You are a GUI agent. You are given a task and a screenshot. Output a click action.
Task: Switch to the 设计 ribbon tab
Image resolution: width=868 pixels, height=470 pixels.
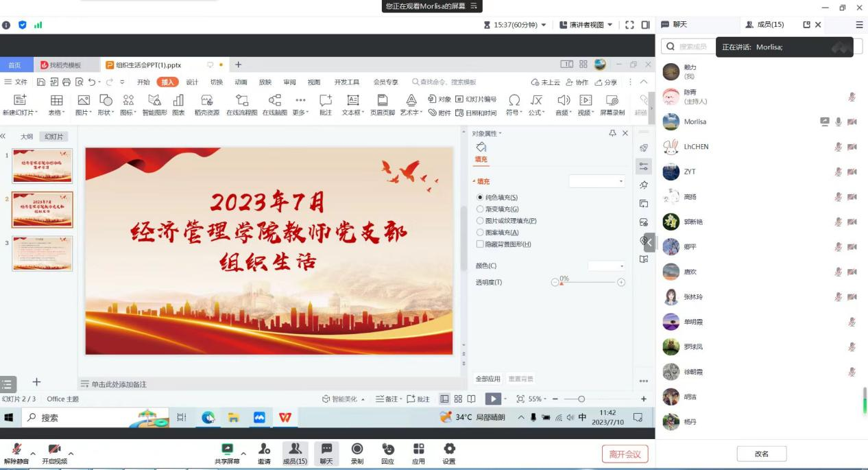click(x=192, y=82)
